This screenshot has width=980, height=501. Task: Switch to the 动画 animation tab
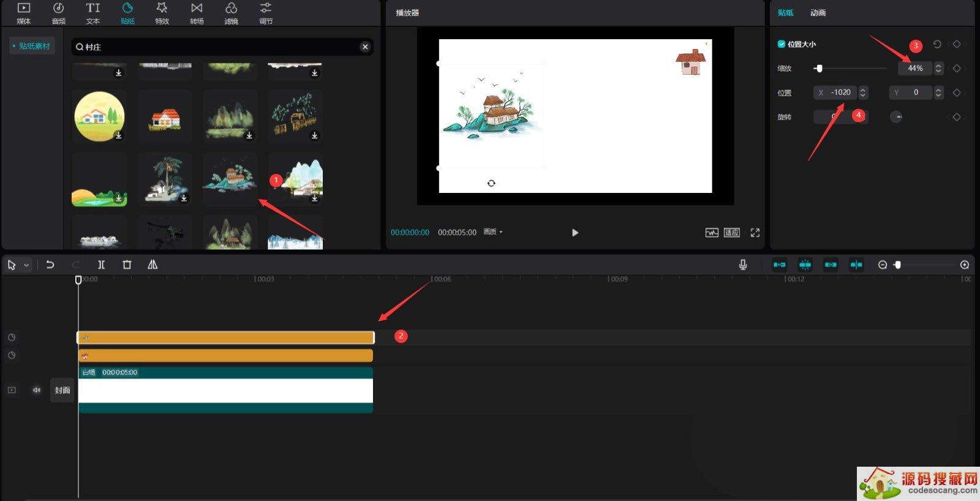(x=818, y=13)
